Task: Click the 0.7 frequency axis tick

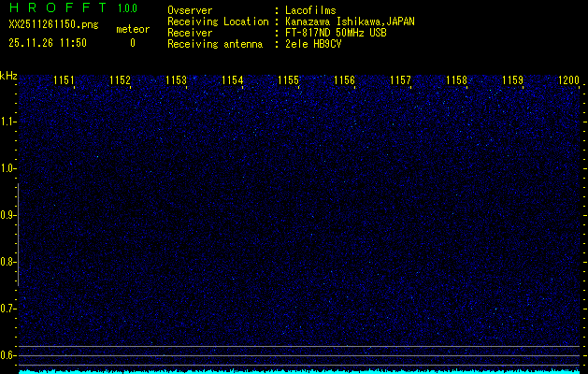Action: (8, 308)
